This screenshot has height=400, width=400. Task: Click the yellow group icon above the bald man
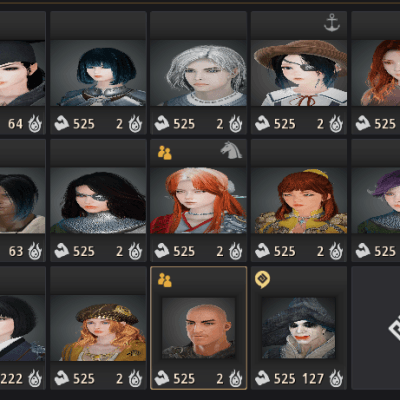165,280
